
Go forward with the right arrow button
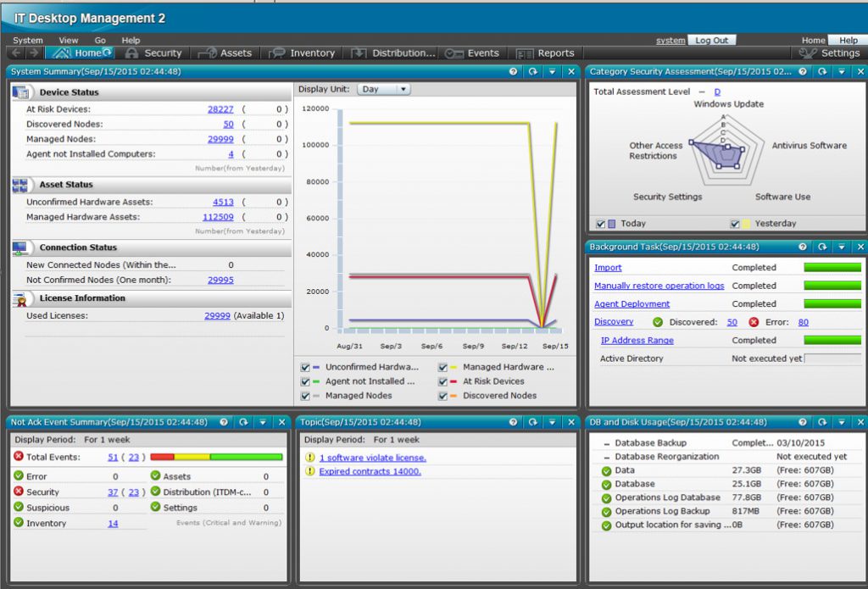[x=34, y=53]
